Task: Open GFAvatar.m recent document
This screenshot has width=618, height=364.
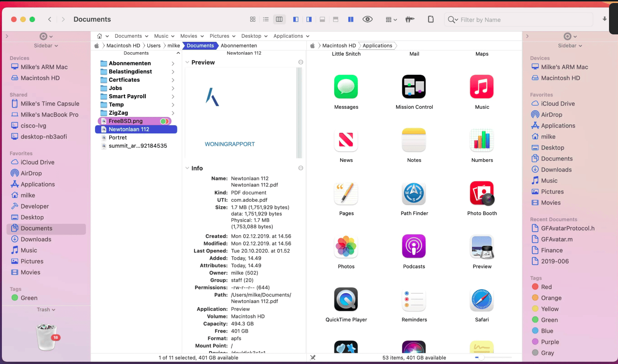Action: click(x=557, y=239)
